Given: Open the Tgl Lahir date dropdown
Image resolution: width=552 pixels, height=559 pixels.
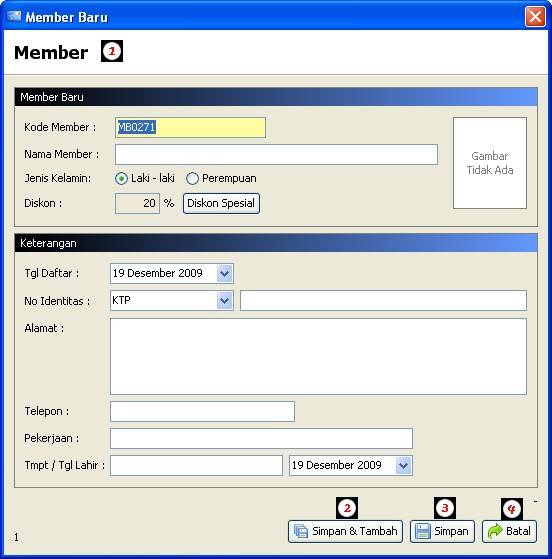Looking at the screenshot, I should (404, 465).
